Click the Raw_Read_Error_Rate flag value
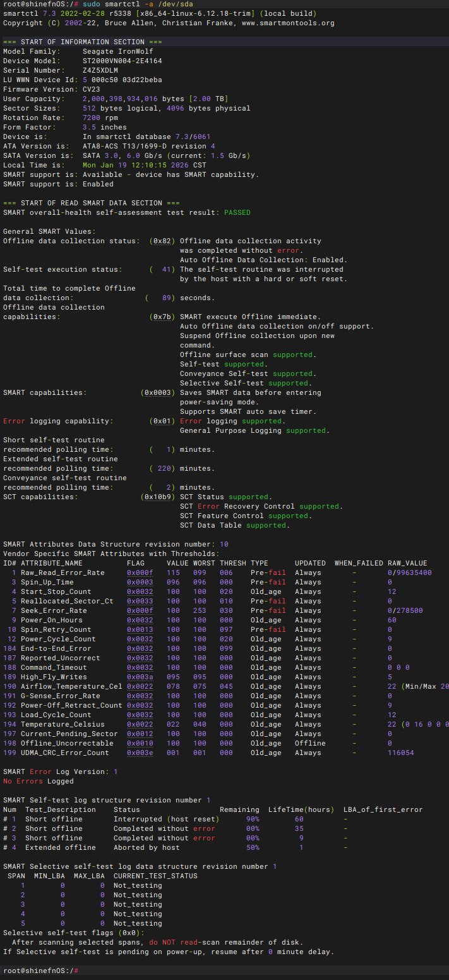This screenshot has width=449, height=980. point(140,572)
